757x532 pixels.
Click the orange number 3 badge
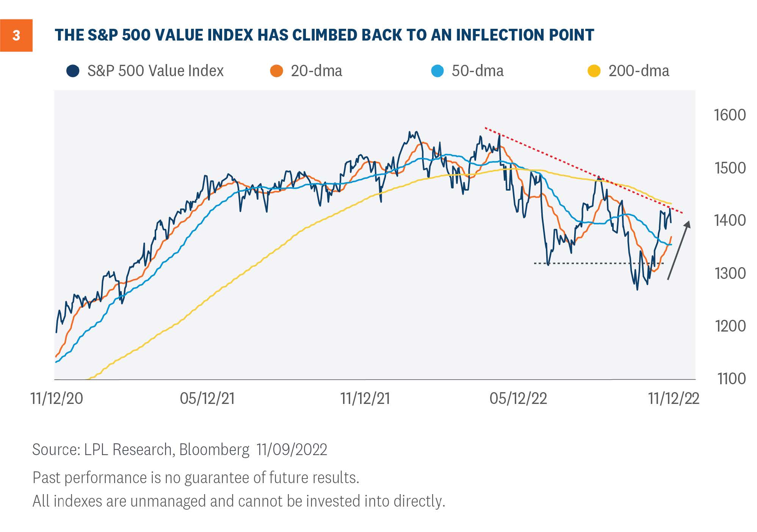tap(16, 35)
